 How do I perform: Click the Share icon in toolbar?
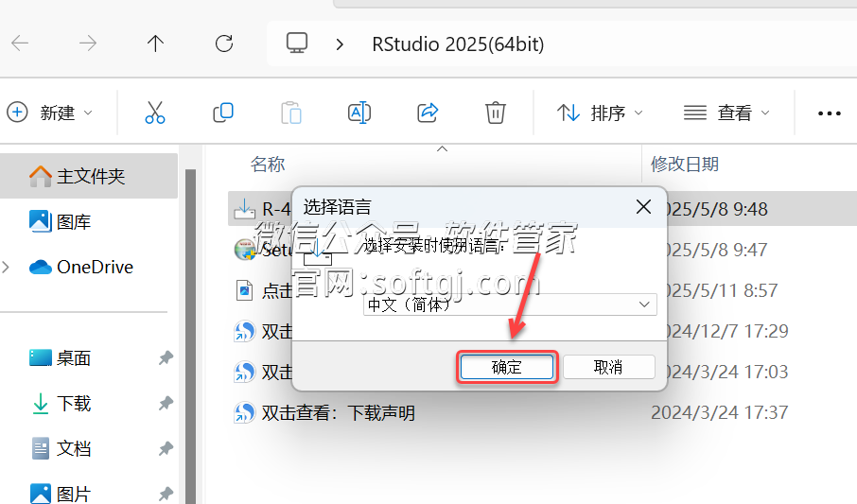tap(428, 113)
